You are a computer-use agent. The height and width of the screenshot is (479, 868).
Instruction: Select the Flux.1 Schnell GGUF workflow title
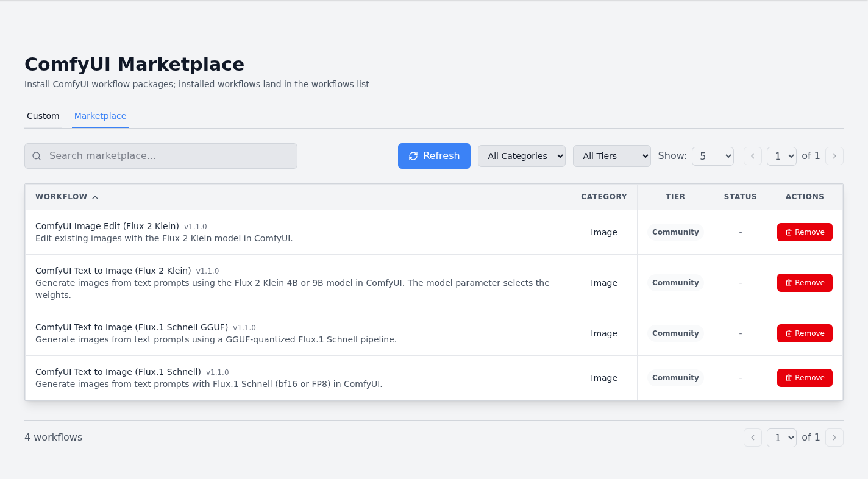click(132, 327)
